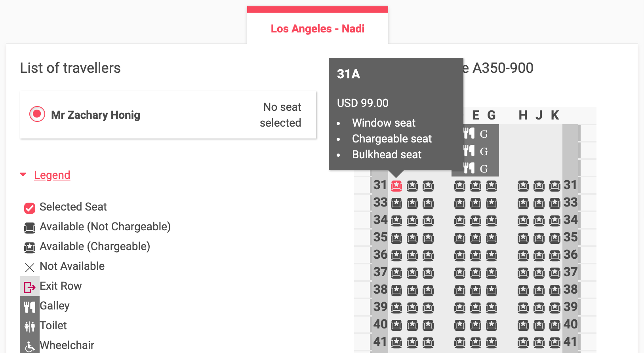Select window seat 41K
644x353 pixels.
tap(555, 342)
